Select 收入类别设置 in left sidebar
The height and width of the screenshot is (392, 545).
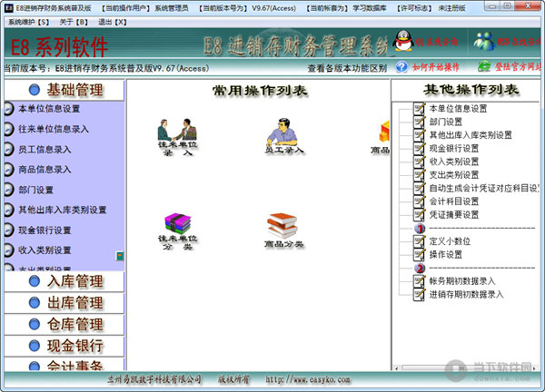pos(45,250)
